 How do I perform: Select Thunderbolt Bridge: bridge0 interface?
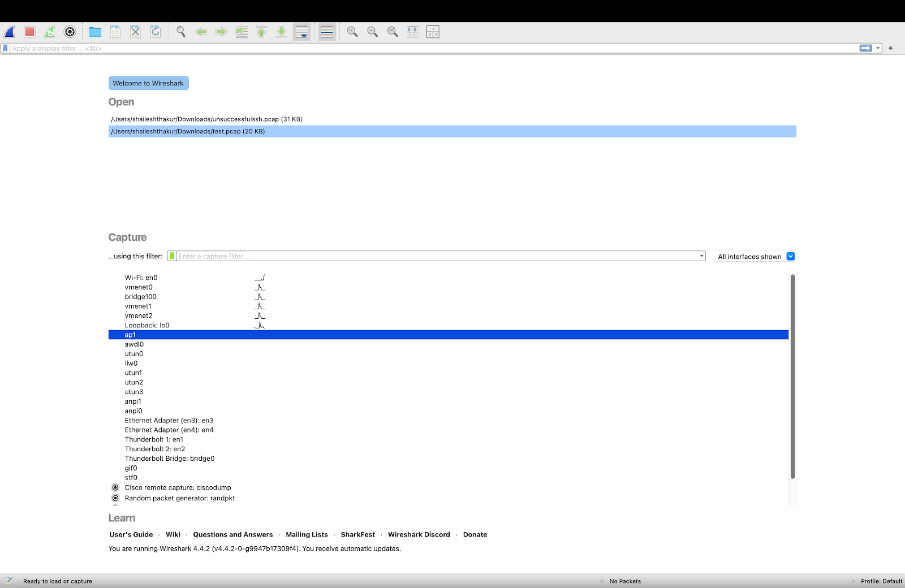pos(449,459)
